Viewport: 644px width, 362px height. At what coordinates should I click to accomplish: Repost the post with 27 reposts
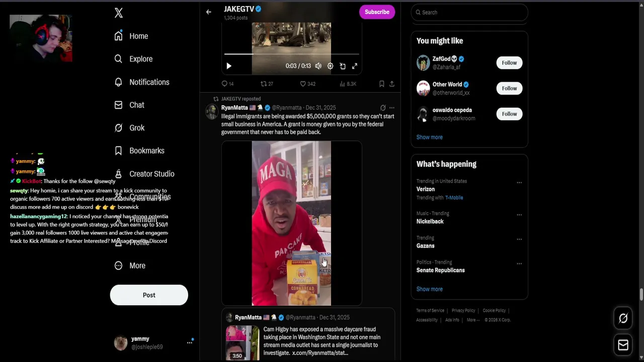[x=267, y=84]
